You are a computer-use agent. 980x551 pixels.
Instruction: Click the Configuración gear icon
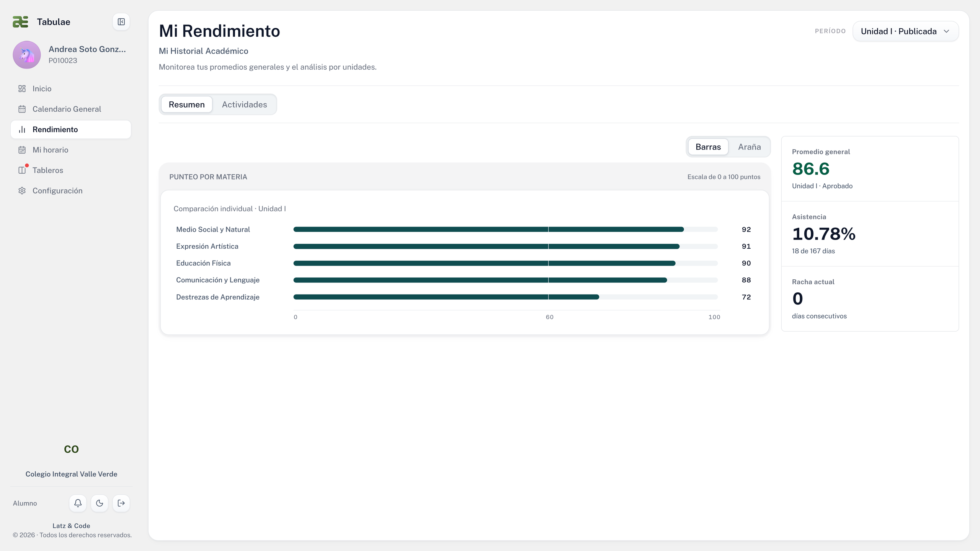click(22, 191)
